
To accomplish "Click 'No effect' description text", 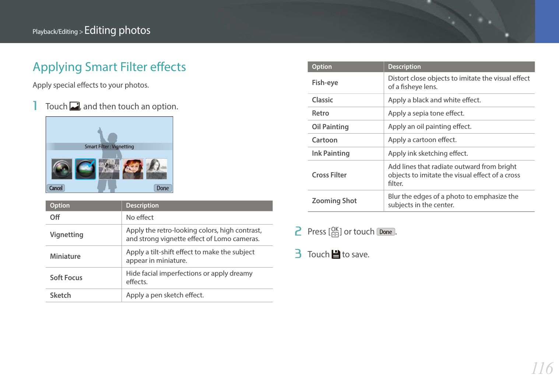I will click(x=140, y=218).
